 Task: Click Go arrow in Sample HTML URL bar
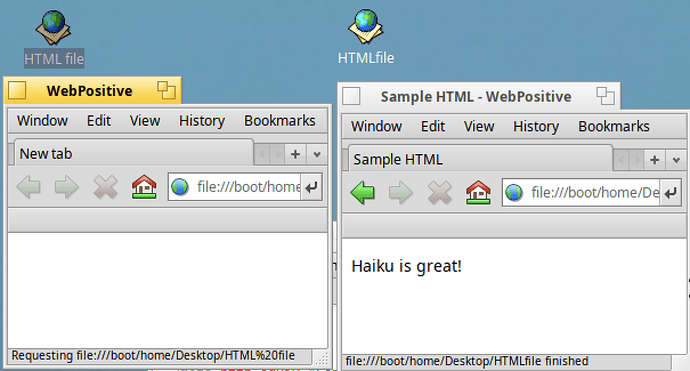[671, 193]
